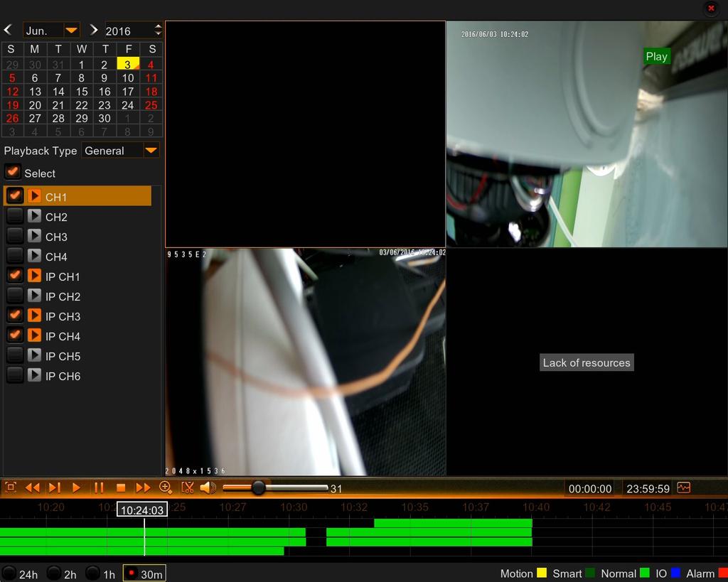
Task: Pick June 30 in calendar
Action: click(105, 119)
